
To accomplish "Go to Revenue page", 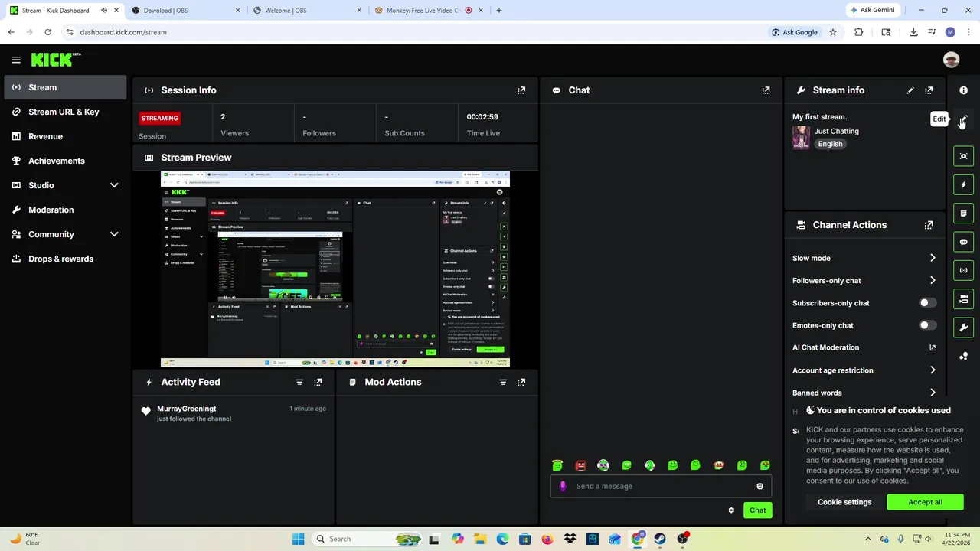I will tap(65, 136).
